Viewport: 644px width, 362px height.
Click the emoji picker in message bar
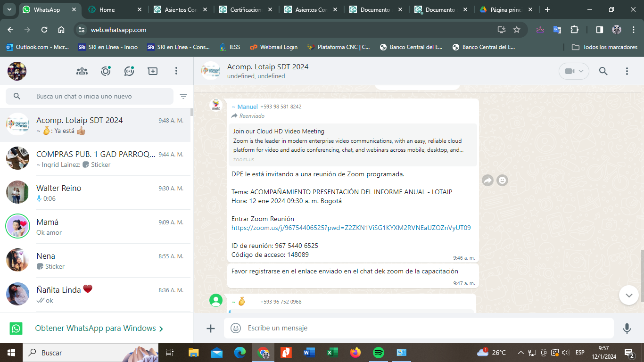pos(236,328)
